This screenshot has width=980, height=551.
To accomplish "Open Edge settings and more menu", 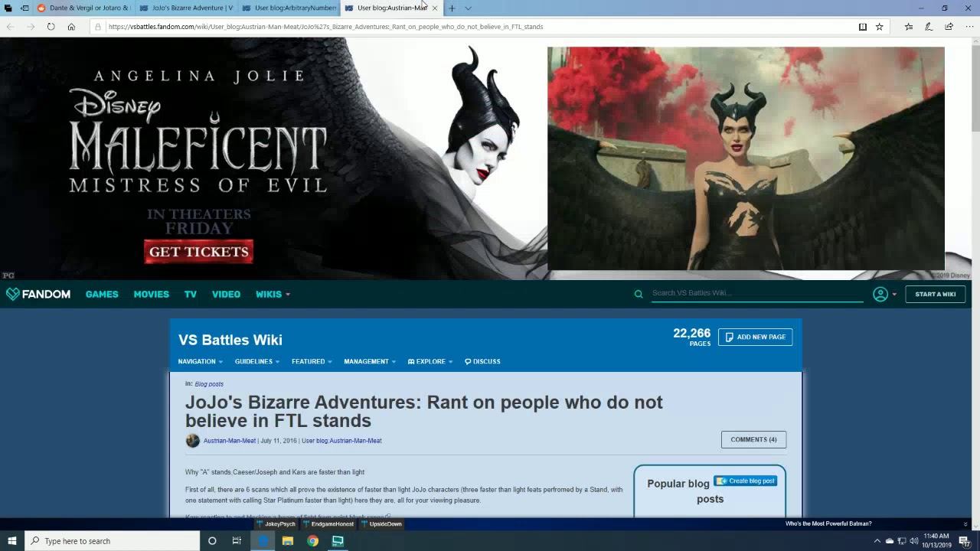I will click(969, 27).
